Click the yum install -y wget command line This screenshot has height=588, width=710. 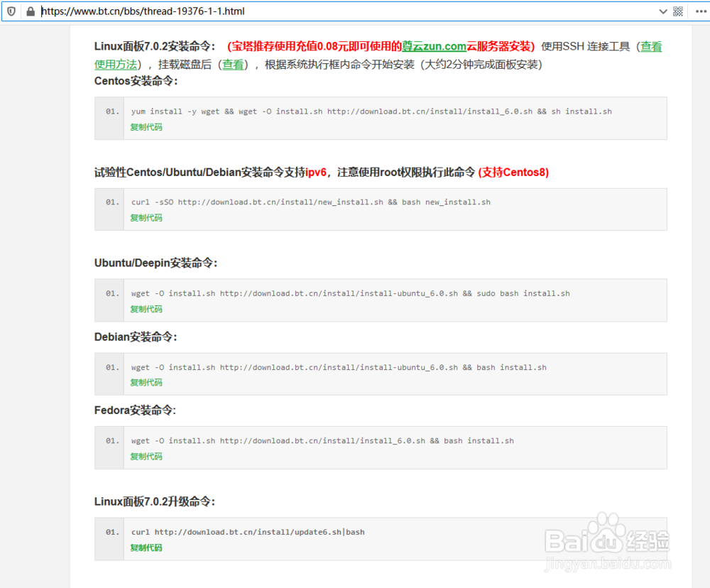coord(371,111)
